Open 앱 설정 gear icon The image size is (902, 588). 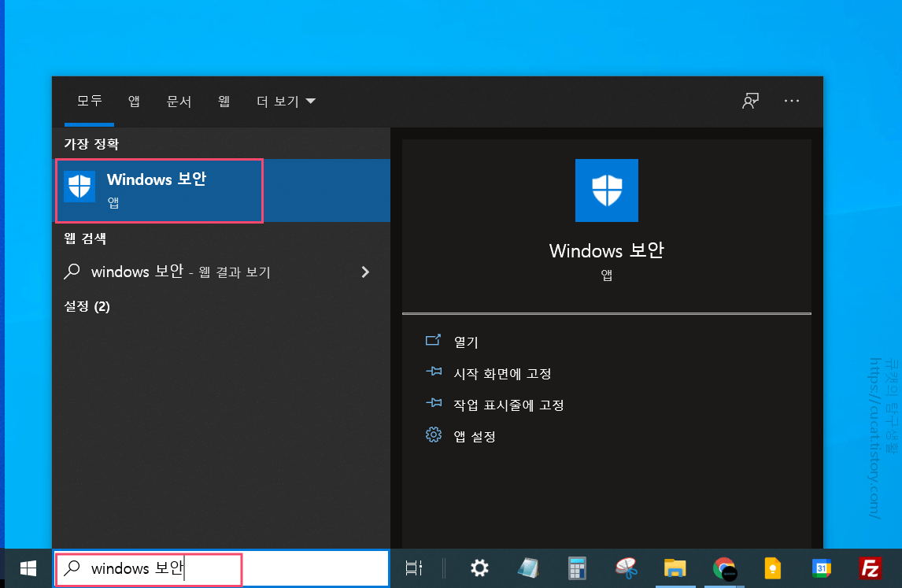pos(434,435)
